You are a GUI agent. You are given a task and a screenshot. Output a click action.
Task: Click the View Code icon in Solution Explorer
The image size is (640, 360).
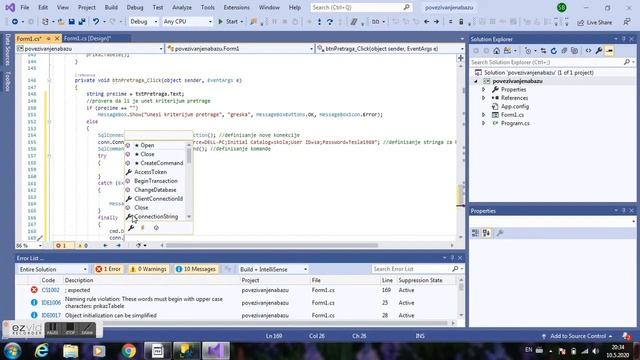[x=588, y=51]
